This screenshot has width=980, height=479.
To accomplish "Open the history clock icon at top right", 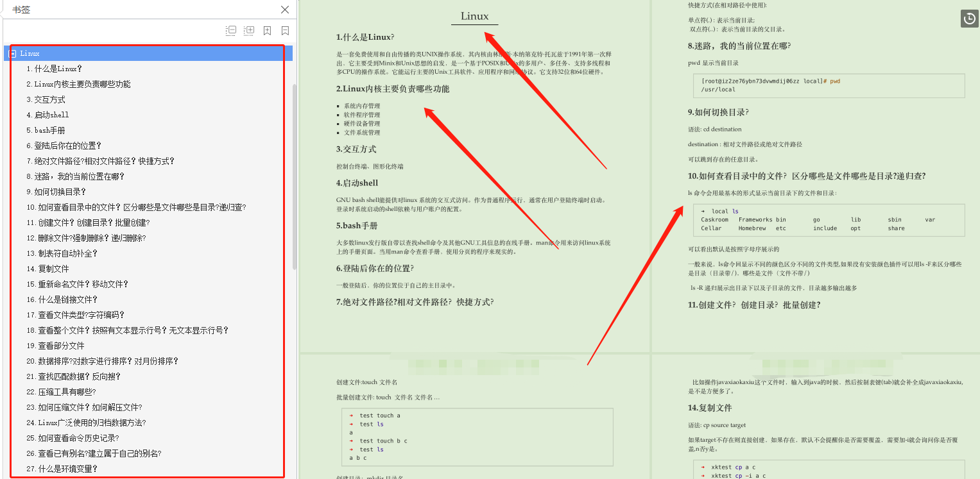I will pos(969,19).
